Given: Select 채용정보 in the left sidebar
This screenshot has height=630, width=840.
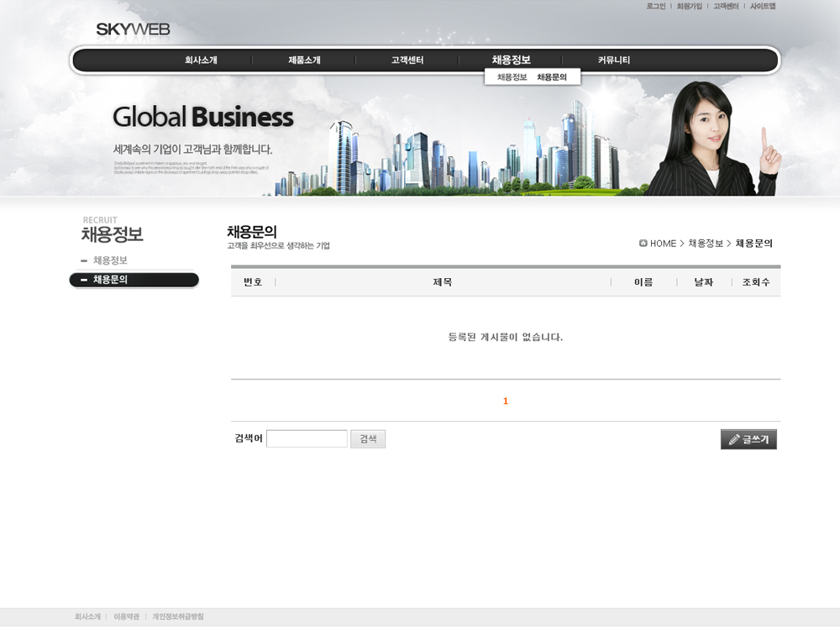Looking at the screenshot, I should (110, 260).
